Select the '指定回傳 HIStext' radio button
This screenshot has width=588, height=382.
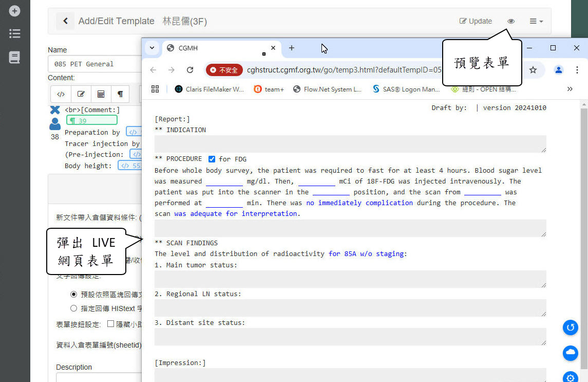(x=73, y=308)
